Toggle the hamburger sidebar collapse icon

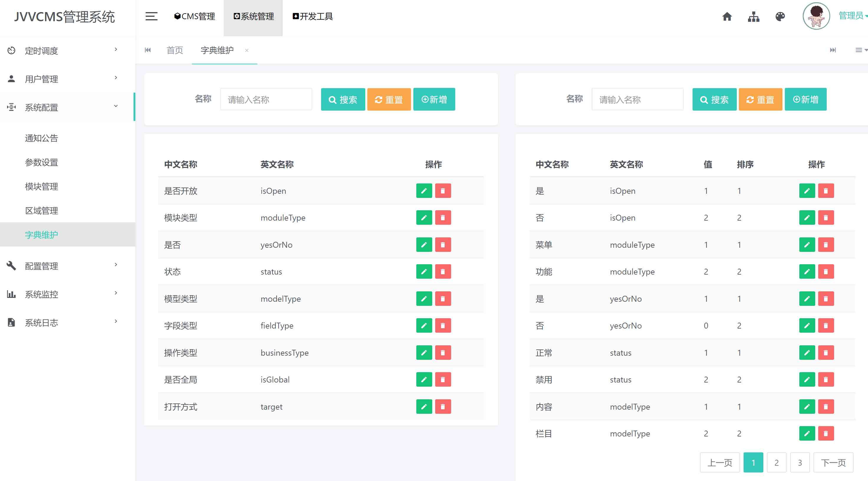pyautogui.click(x=151, y=16)
